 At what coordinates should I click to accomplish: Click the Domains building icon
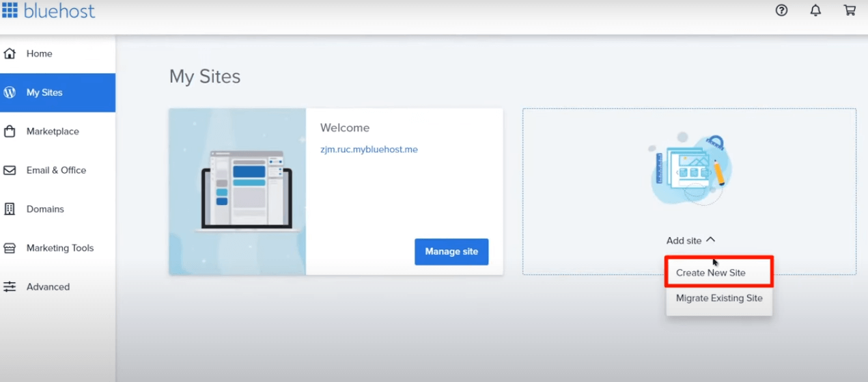click(10, 209)
